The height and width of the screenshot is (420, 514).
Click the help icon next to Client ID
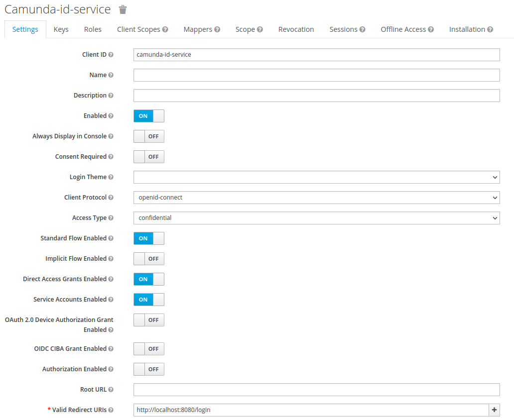click(111, 55)
